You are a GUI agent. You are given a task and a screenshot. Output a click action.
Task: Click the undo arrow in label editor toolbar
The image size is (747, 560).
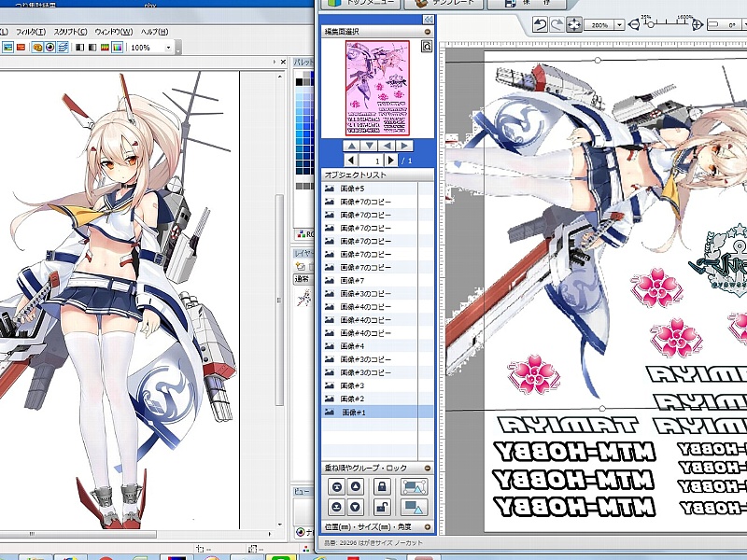[540, 24]
